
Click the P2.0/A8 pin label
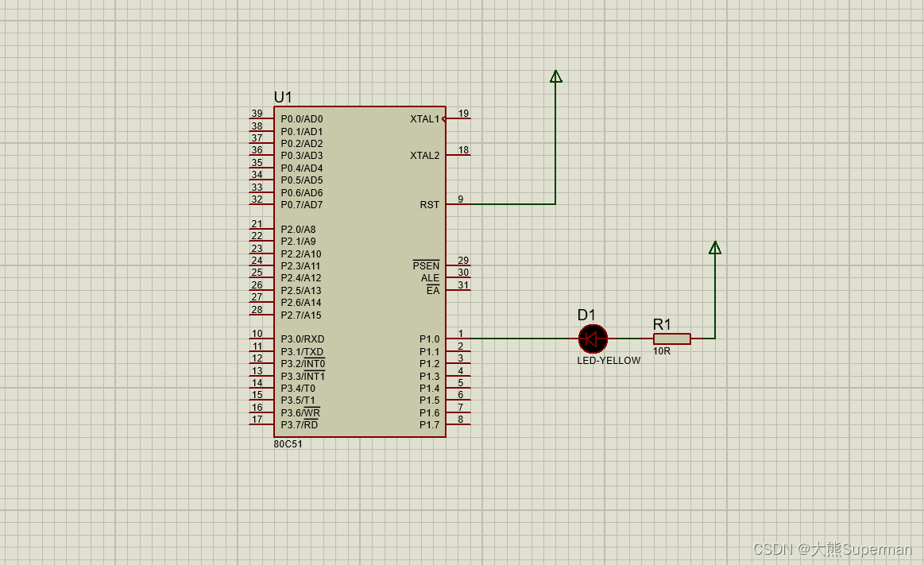click(x=298, y=229)
